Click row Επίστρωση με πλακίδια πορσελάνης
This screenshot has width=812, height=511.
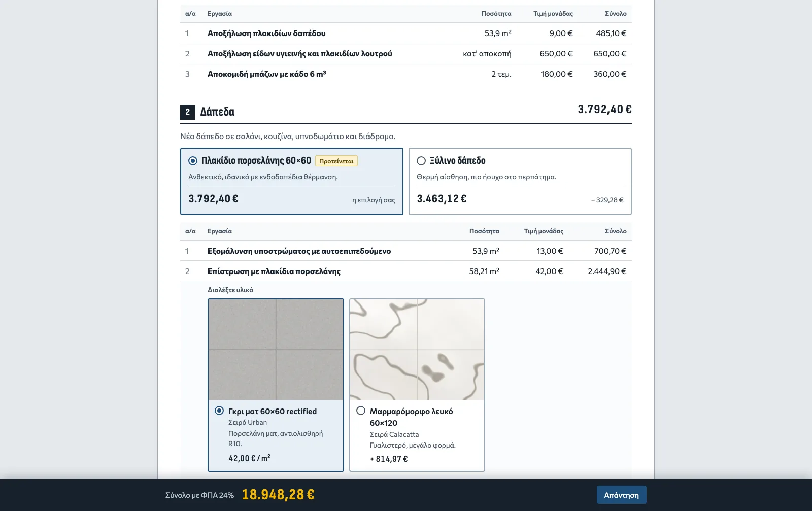pos(406,271)
